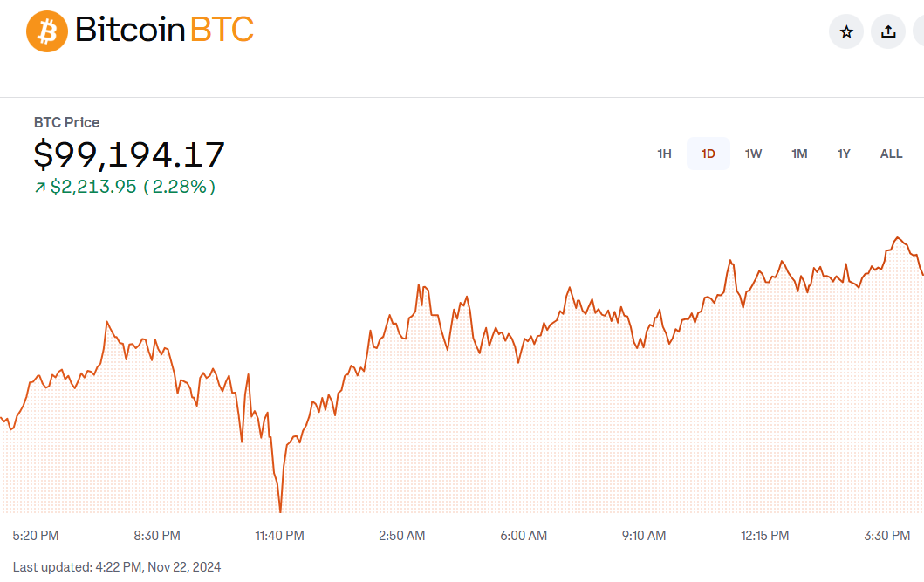Click the BTC ticker label
924x582 pixels.
tap(222, 30)
